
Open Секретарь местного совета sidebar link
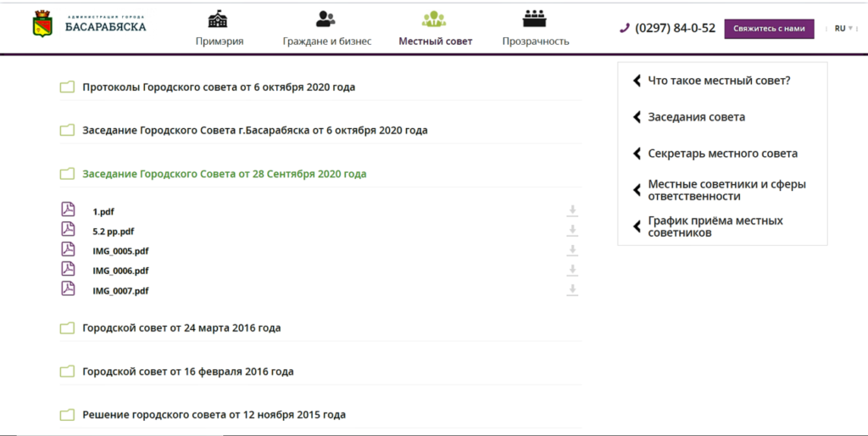(722, 154)
